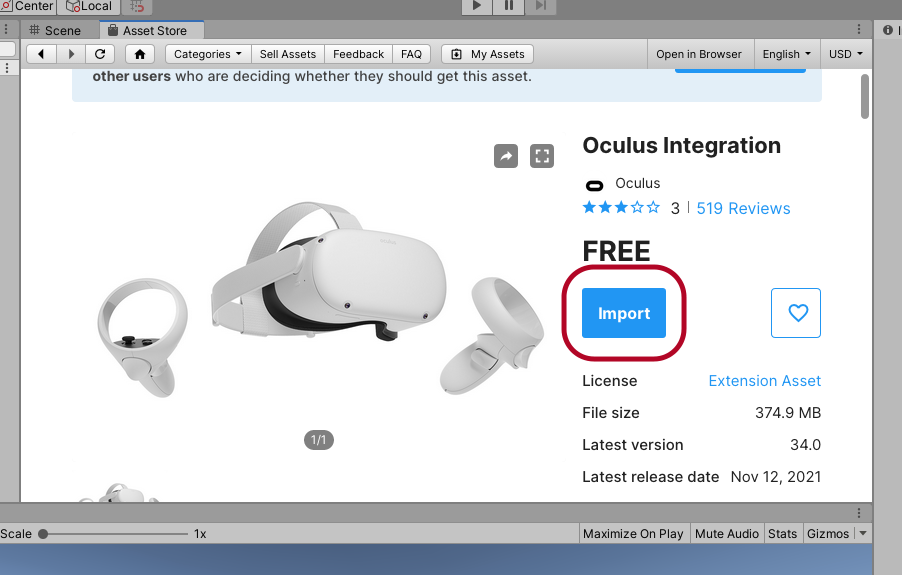Open Asset Store home page
This screenshot has width=902, height=575.
click(140, 54)
